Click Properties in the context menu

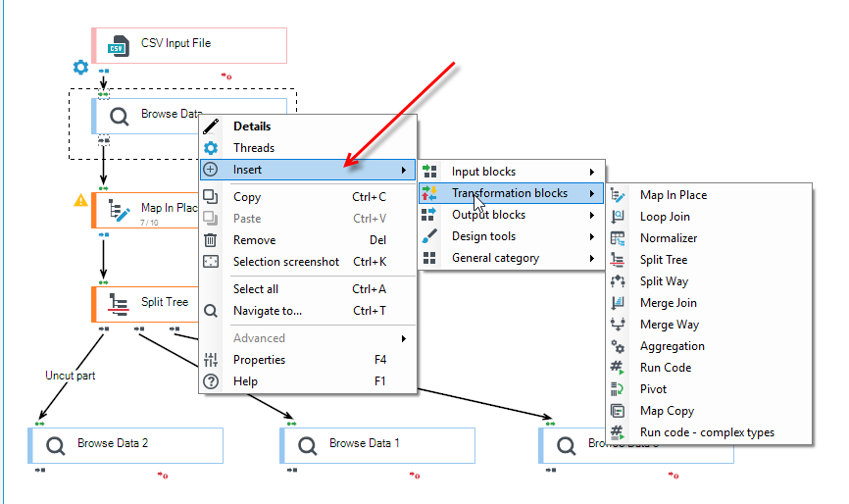(x=308, y=360)
